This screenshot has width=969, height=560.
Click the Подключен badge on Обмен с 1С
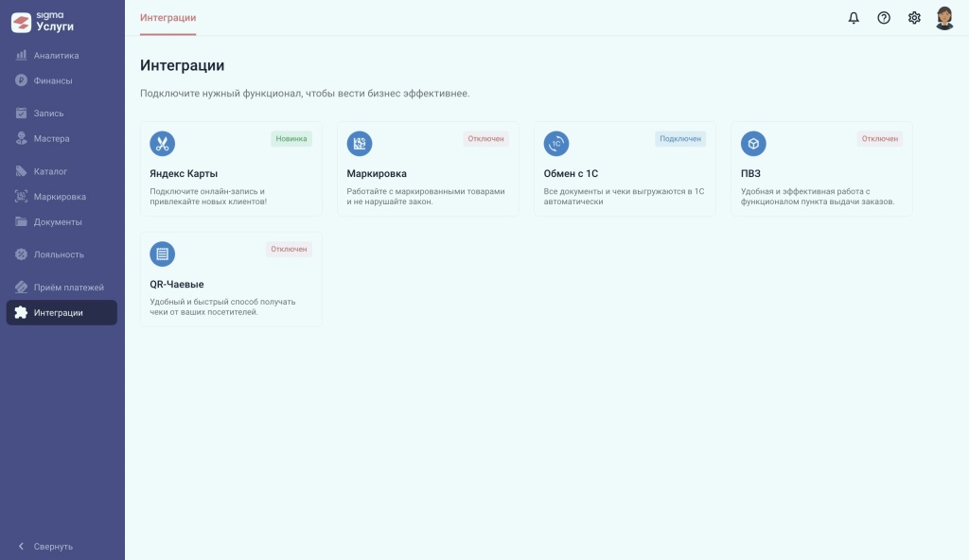pos(680,139)
